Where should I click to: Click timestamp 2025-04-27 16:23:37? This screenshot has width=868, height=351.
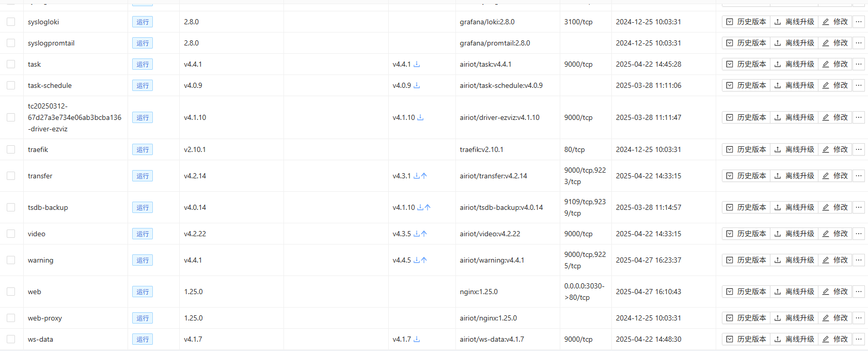click(649, 260)
